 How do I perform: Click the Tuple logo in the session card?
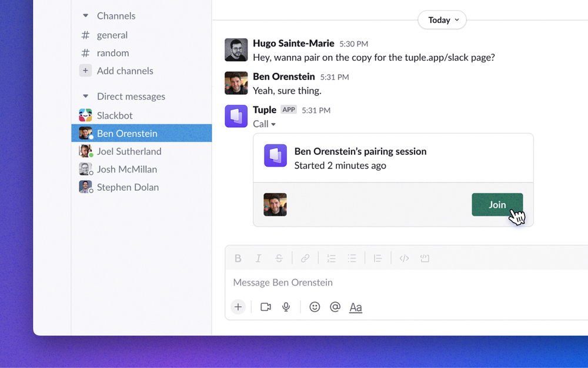[x=275, y=155]
